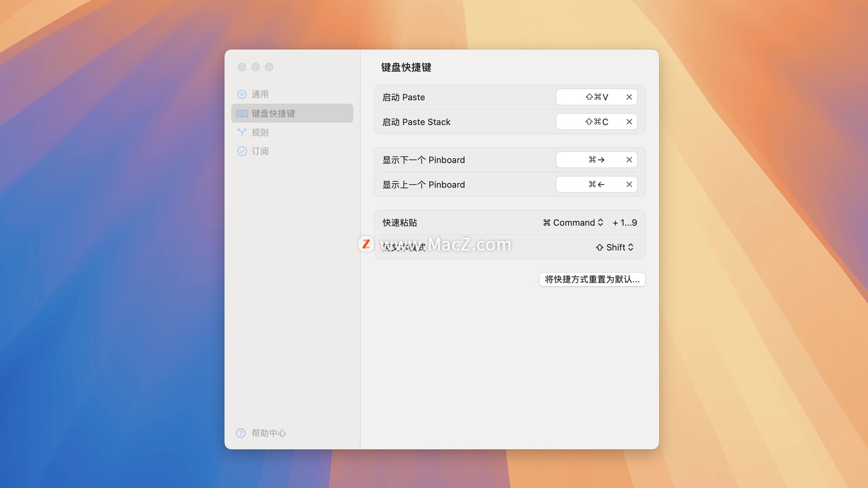868x488 pixels.
Task: Clear the 显示上一个 Pinboard shortcut with X
Action: (629, 184)
